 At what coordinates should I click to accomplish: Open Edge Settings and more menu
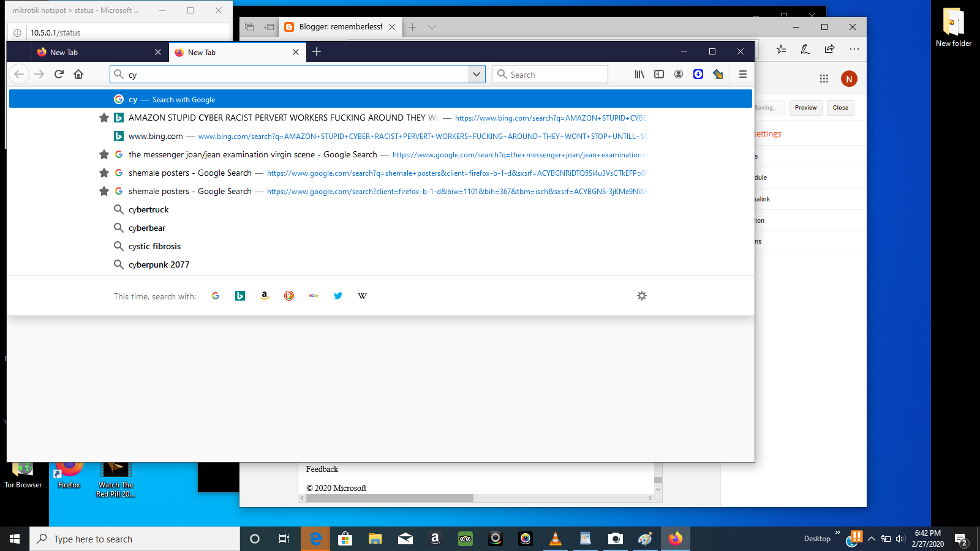click(x=854, y=49)
